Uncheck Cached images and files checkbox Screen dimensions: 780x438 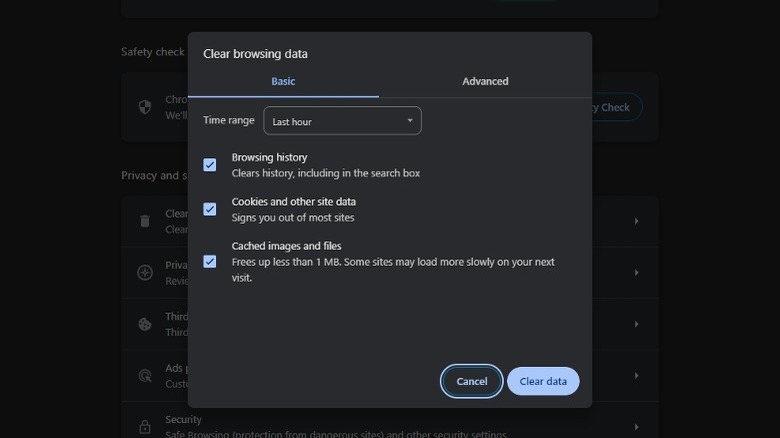[209, 261]
